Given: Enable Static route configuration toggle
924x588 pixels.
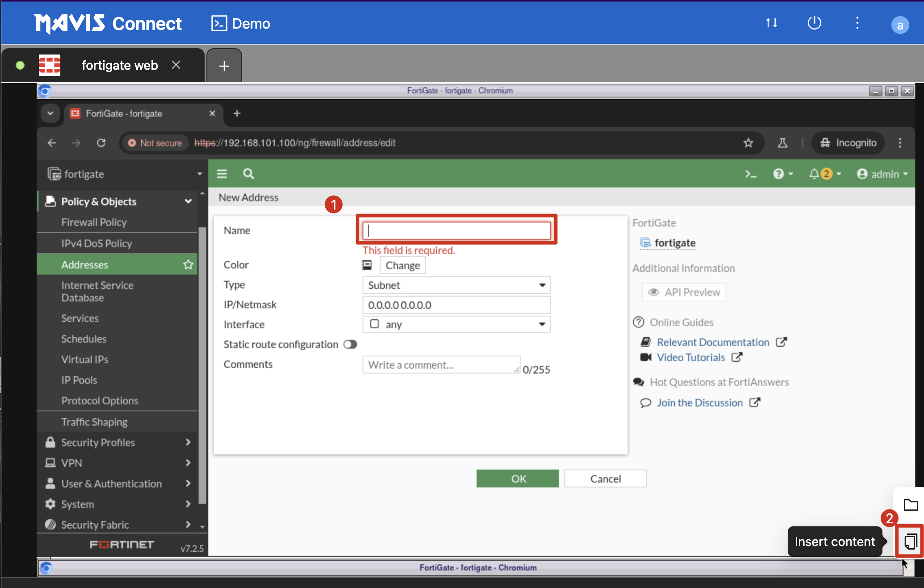Looking at the screenshot, I should (x=350, y=344).
